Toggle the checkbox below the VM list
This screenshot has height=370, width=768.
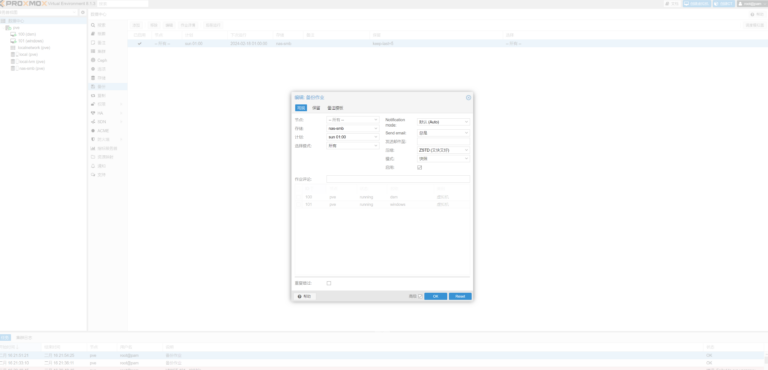pyautogui.click(x=329, y=283)
